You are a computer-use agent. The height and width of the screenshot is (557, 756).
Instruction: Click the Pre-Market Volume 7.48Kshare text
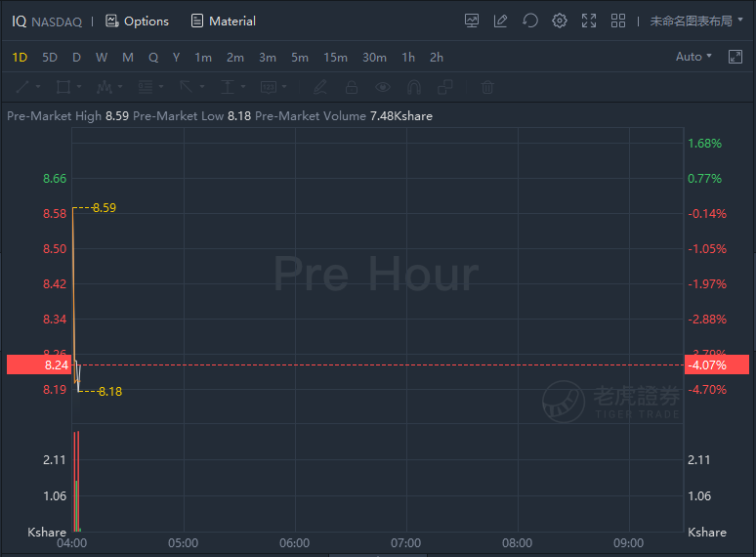pyautogui.click(x=343, y=115)
